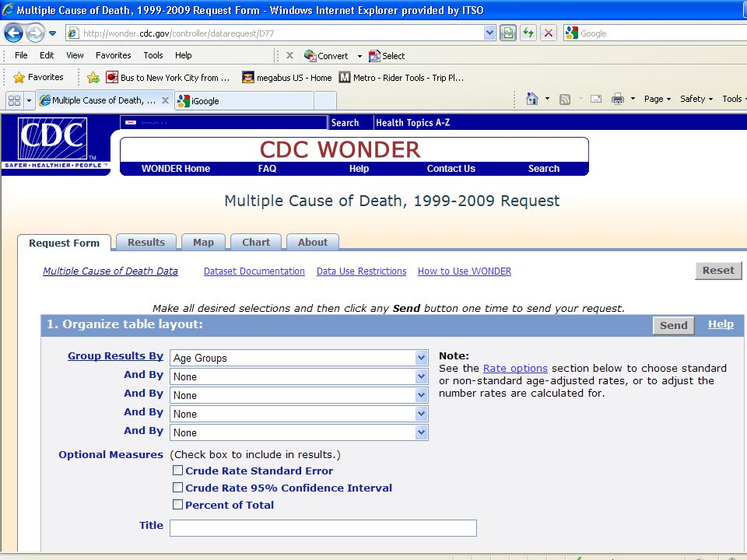This screenshot has width=747, height=560.
Task: Switch to the iGoogle tab
Action: [x=244, y=101]
